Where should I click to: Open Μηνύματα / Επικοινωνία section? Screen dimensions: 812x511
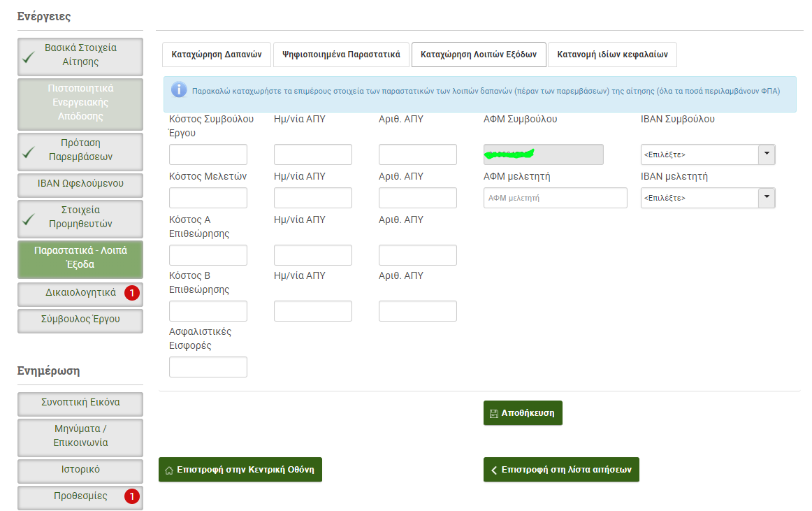(x=80, y=436)
